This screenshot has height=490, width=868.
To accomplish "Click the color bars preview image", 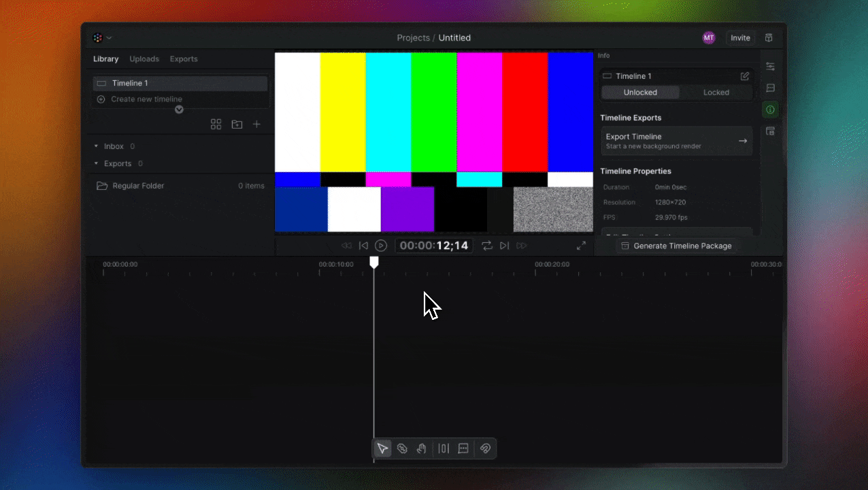I will click(x=434, y=142).
